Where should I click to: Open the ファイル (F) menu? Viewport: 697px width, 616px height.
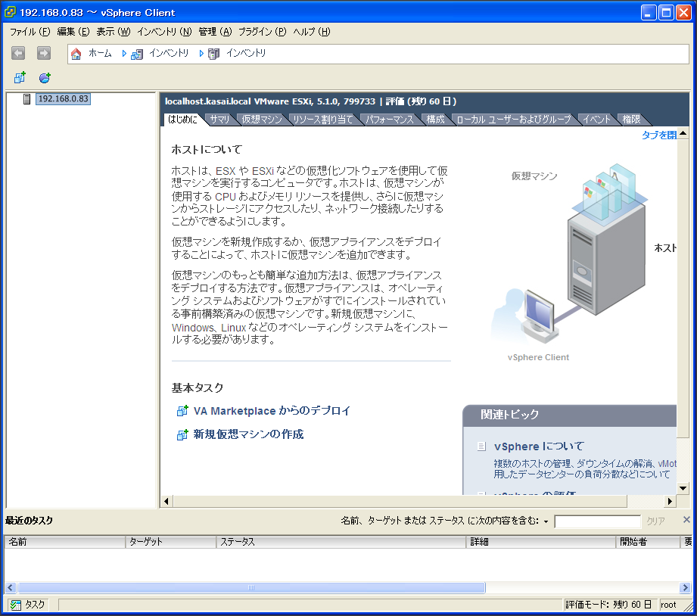(x=30, y=32)
